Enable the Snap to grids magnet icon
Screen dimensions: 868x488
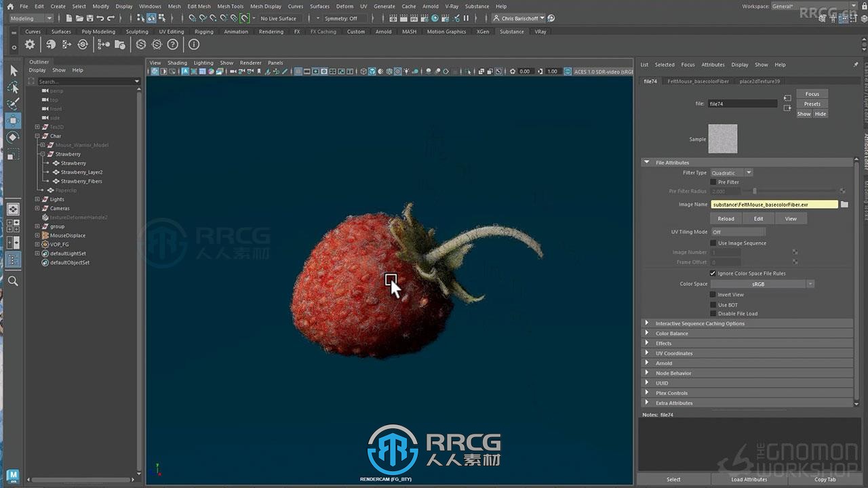pos(193,18)
